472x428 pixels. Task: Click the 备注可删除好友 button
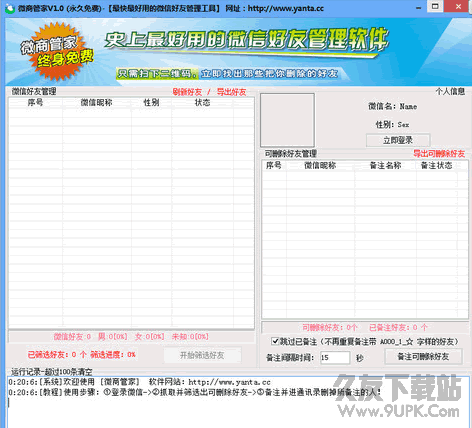423,357
